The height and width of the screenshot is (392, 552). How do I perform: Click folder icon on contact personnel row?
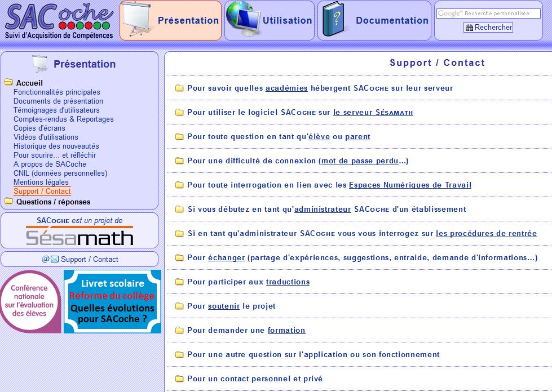click(x=179, y=378)
